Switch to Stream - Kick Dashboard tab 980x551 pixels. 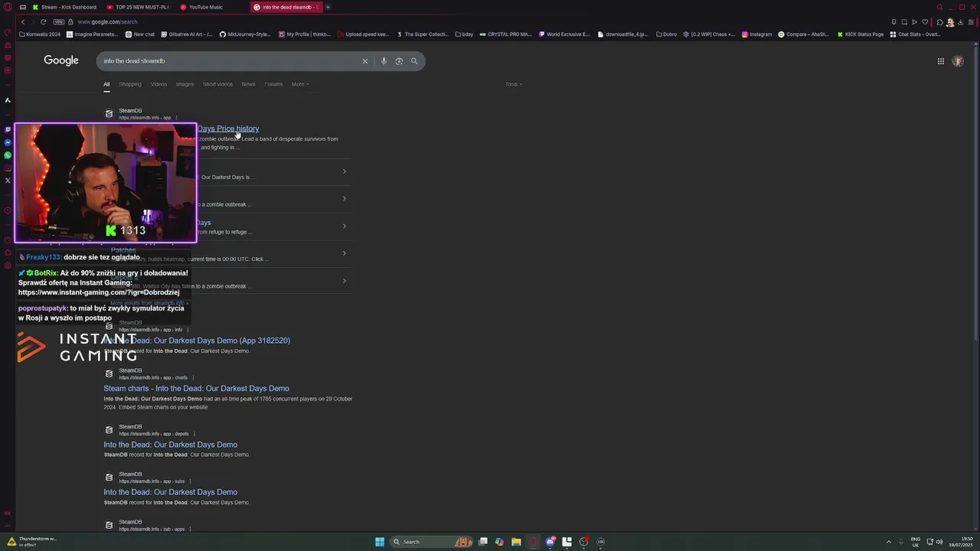pos(64,7)
